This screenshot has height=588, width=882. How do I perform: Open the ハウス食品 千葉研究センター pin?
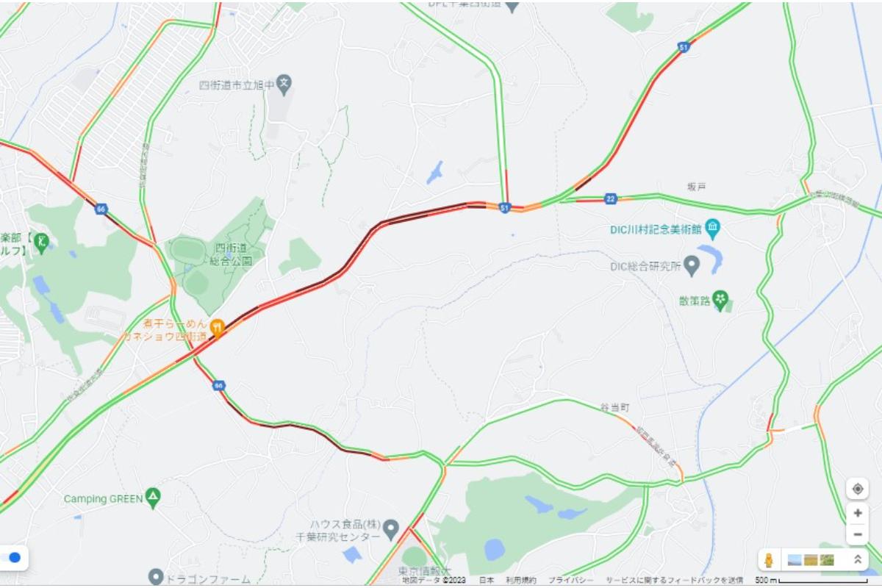pos(392,528)
